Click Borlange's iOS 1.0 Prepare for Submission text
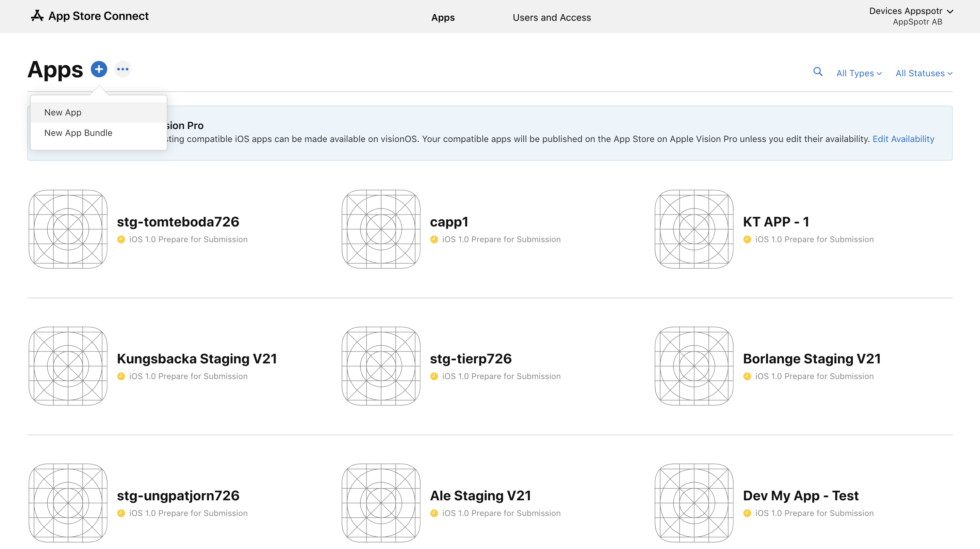 click(814, 376)
